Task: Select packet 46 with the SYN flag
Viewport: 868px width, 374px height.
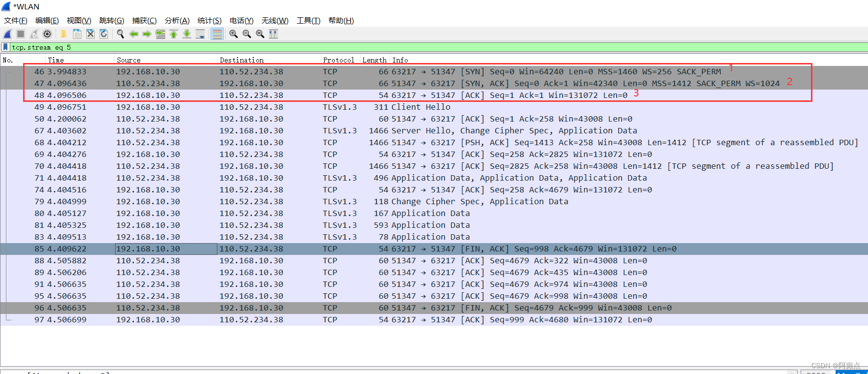Action: (x=434, y=72)
